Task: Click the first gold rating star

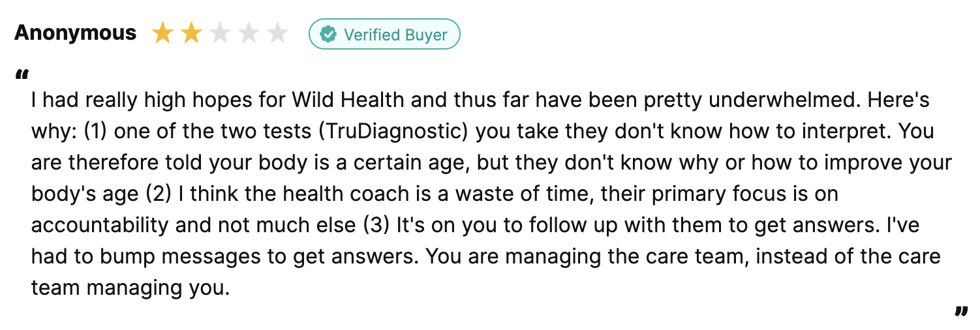Action: (x=162, y=33)
